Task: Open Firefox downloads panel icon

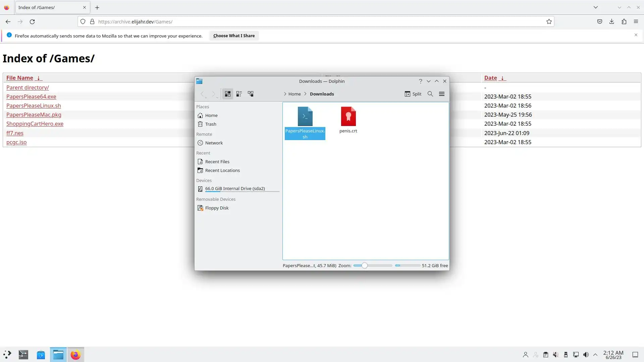Action: click(612, 22)
